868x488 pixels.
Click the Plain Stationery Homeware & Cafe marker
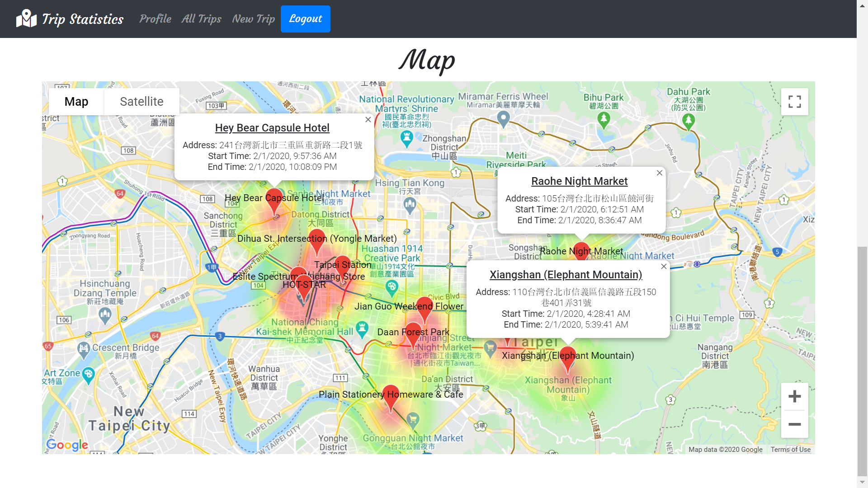391,399
